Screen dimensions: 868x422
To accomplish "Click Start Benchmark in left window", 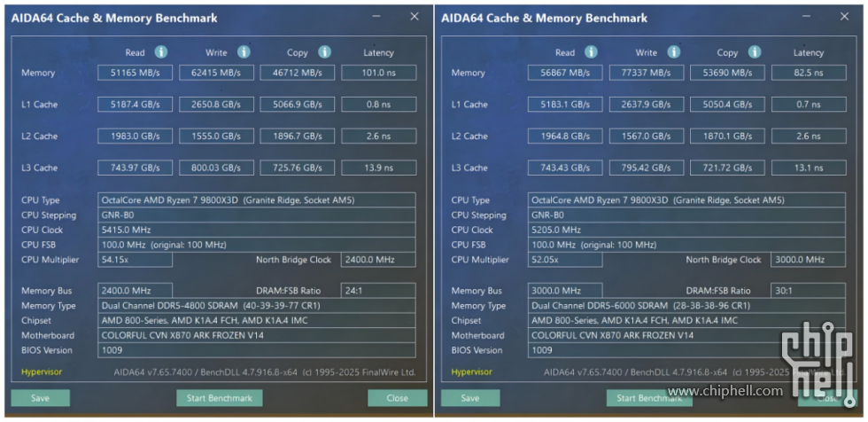I will tap(220, 398).
